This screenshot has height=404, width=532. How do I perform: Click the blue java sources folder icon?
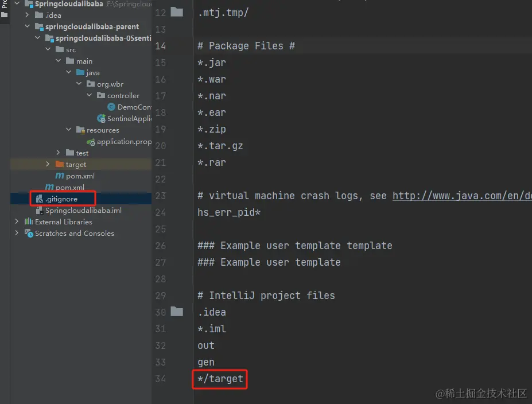(x=80, y=72)
